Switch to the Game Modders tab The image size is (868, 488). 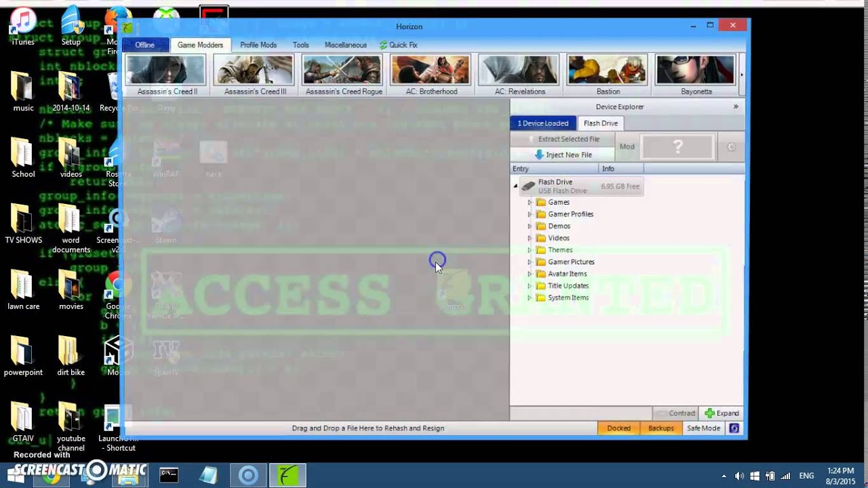coord(200,45)
